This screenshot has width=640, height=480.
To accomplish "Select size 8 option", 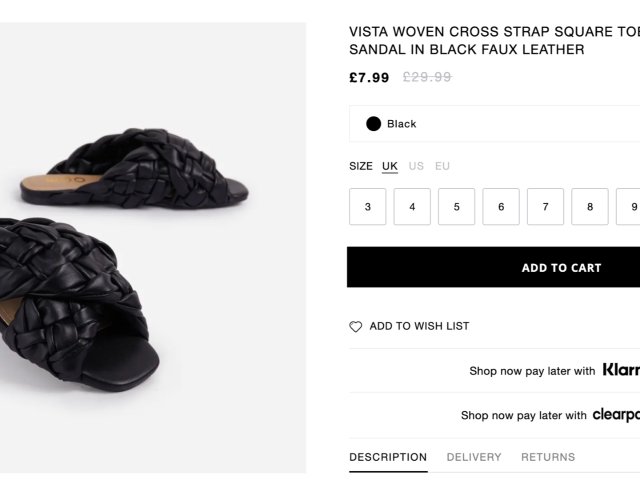I will [590, 207].
